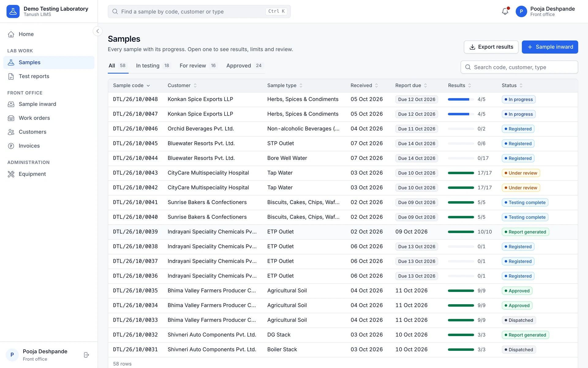Click the Under review badge for DTL/26/10/0042
Viewport: 588px width, 368px height.
pos(521,188)
